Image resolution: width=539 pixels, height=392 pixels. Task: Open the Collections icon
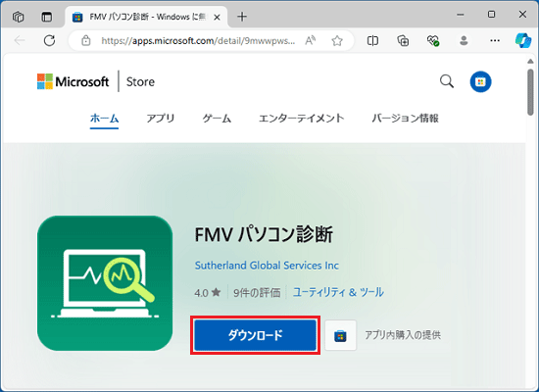coord(403,40)
